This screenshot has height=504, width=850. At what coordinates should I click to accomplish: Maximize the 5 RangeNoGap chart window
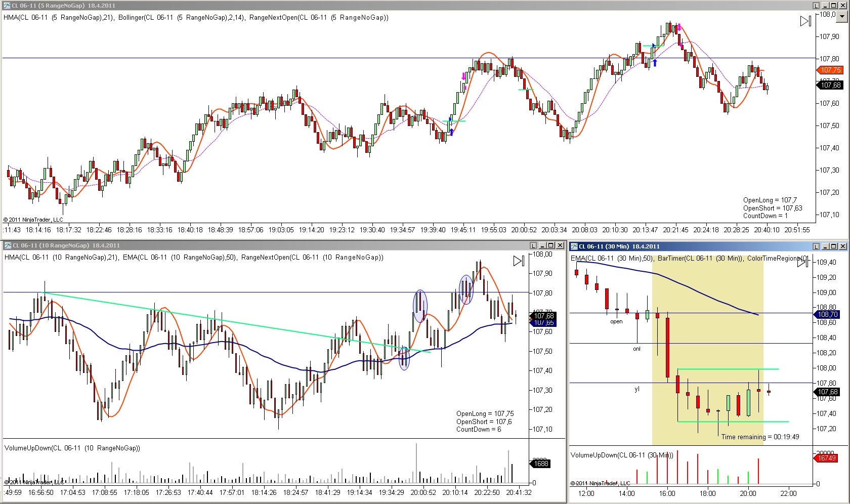click(x=834, y=6)
